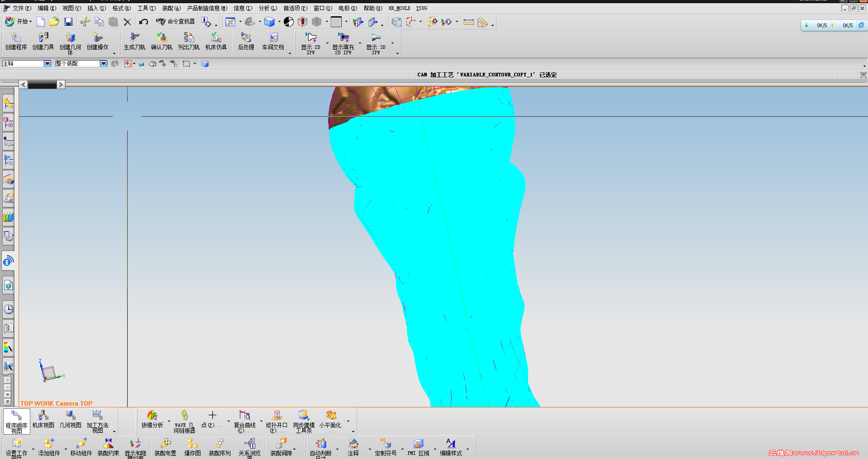868x459 pixels.
Task: Click the Create Tool (创建刀具) icon
Action: tap(43, 41)
